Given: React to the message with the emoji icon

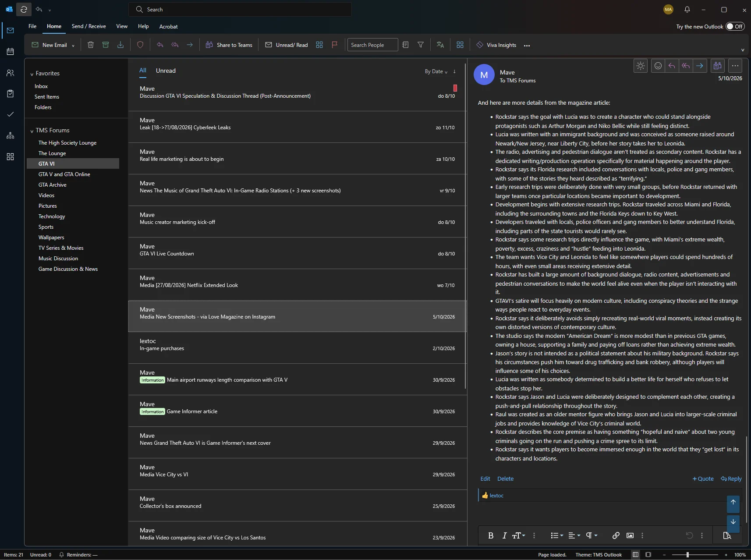Looking at the screenshot, I should pos(658,66).
